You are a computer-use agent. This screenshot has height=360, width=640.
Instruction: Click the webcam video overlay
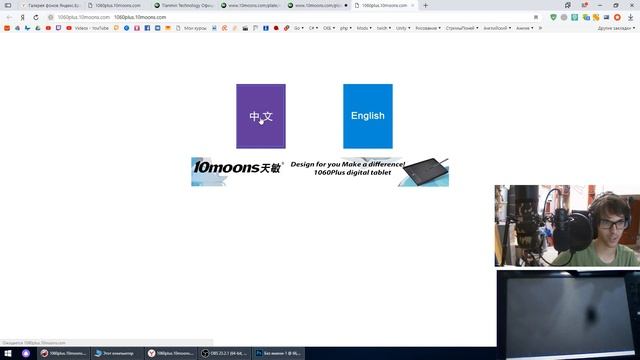[x=567, y=226]
